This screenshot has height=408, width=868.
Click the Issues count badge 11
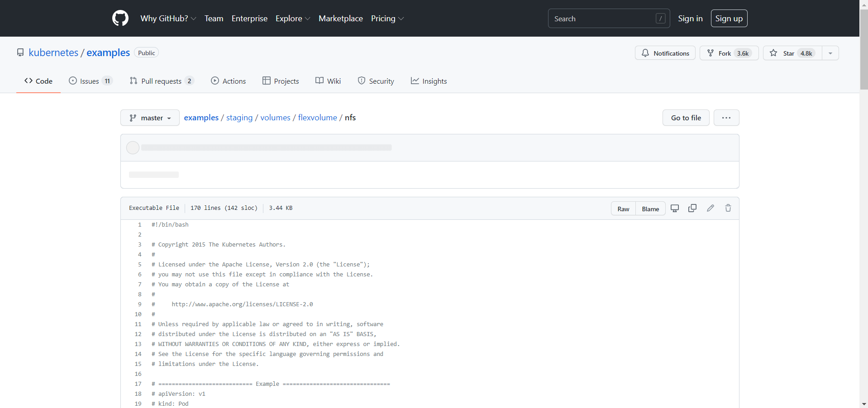coord(107,81)
